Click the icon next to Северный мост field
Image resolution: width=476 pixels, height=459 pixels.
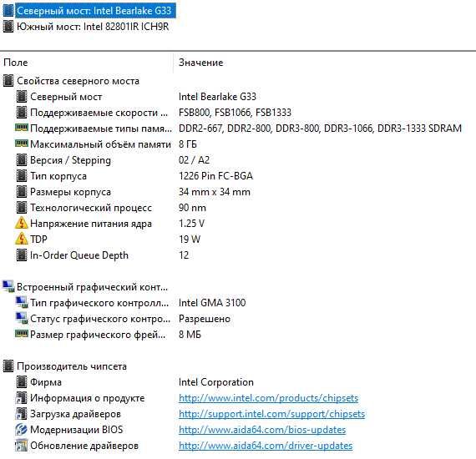point(22,97)
